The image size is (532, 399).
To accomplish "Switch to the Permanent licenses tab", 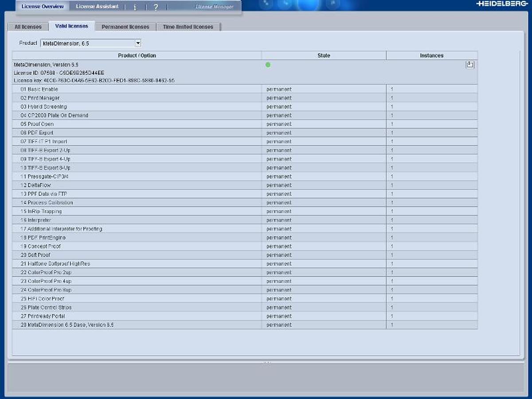I will point(126,27).
